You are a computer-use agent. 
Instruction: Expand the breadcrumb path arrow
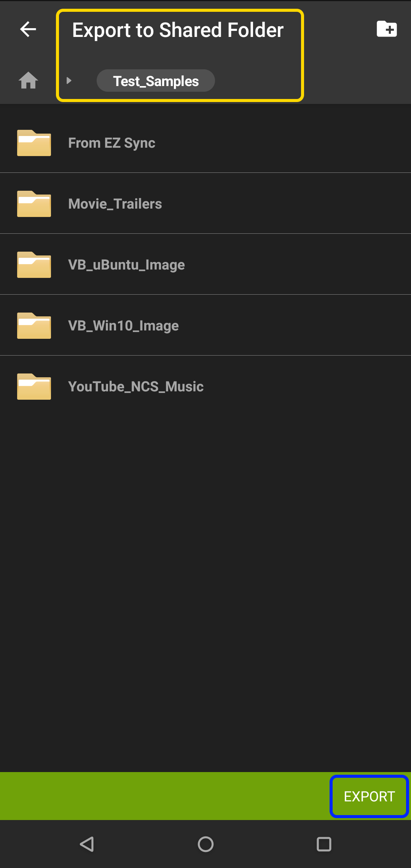[69, 81]
